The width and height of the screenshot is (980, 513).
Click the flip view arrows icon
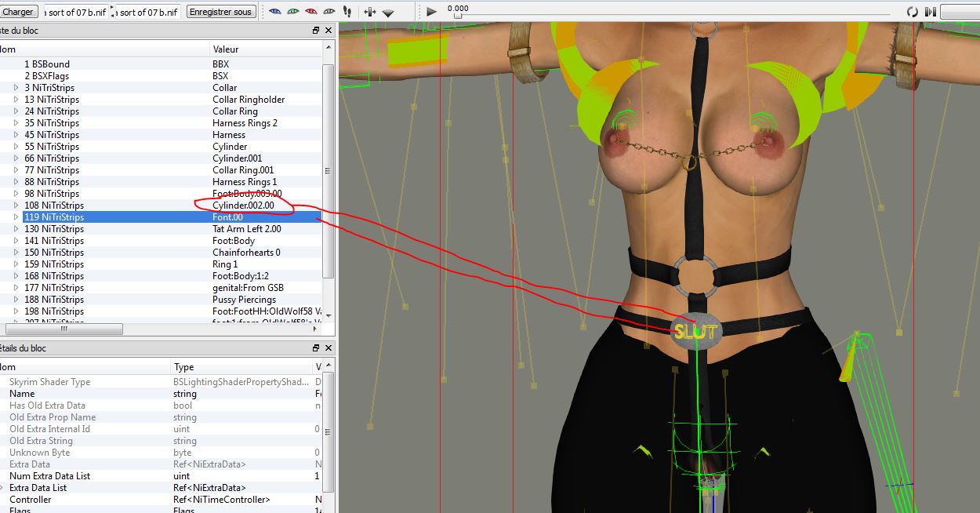369,12
